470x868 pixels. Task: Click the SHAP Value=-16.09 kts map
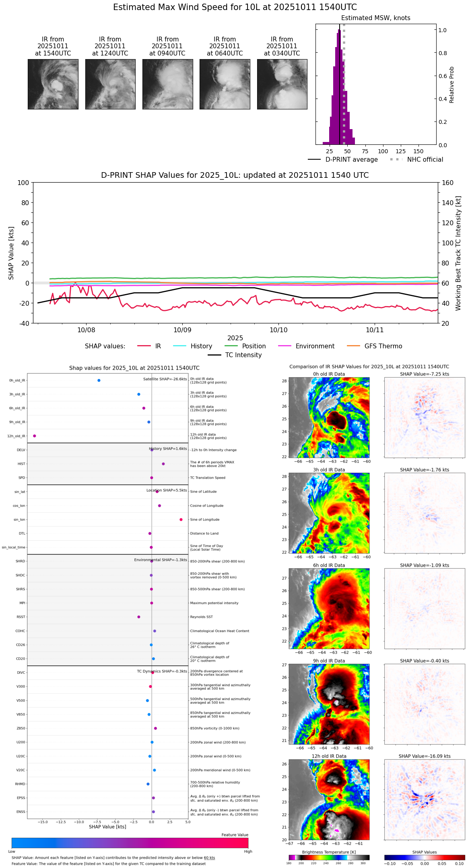(425, 799)
